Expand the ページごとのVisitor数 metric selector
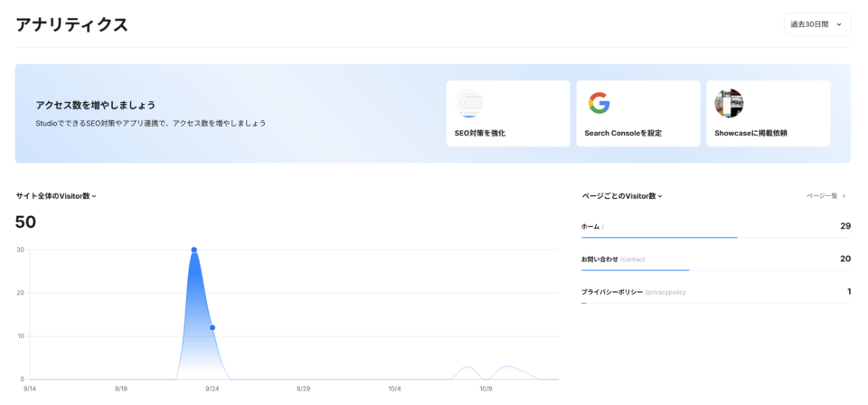 click(622, 195)
